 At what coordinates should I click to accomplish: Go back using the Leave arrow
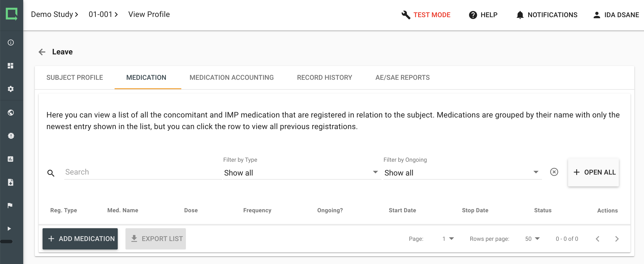point(42,52)
